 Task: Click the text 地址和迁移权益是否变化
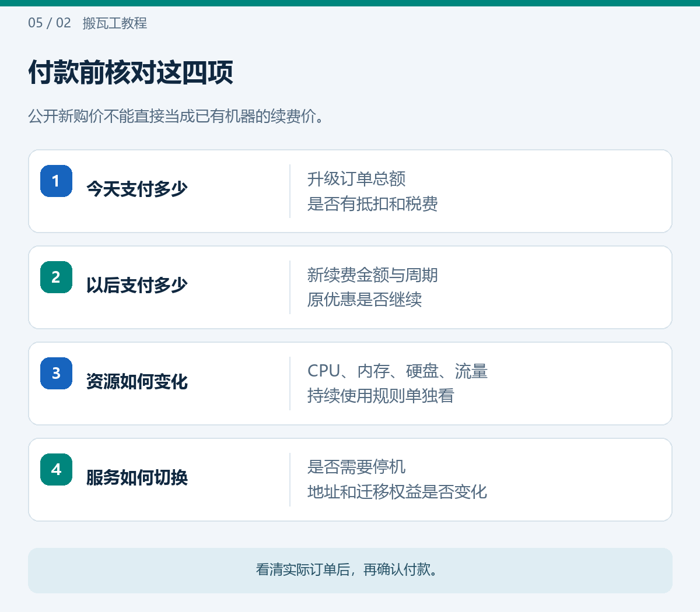[x=397, y=492]
